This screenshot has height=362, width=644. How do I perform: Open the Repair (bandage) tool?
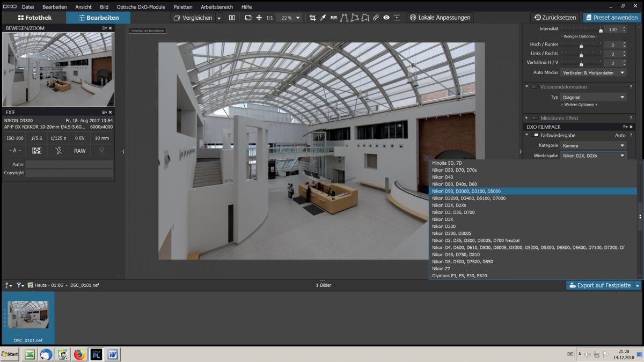(x=376, y=18)
